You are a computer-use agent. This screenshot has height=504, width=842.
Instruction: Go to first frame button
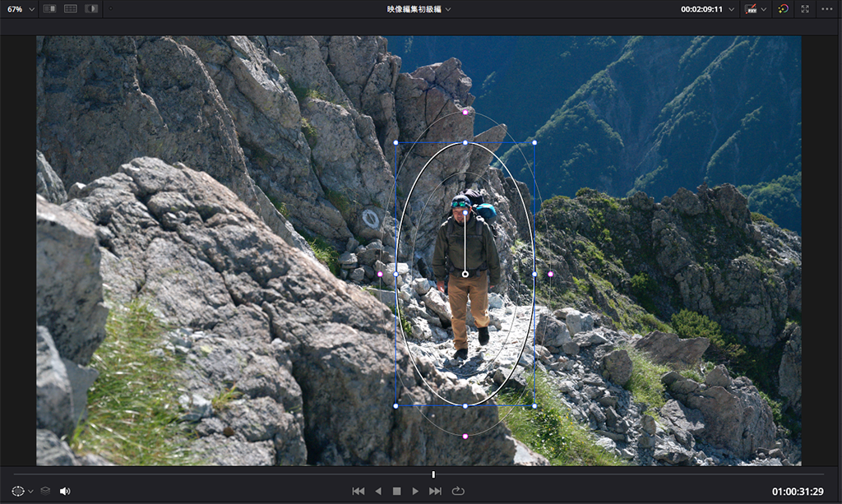click(359, 491)
